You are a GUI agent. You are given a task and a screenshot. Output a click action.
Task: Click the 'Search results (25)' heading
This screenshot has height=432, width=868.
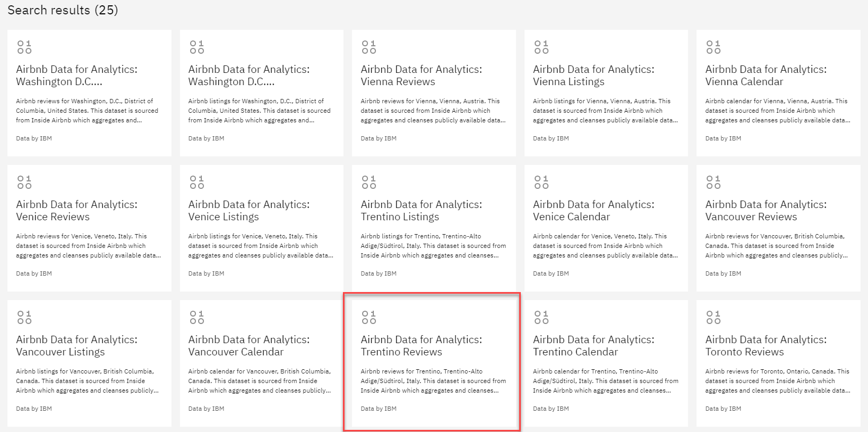tap(63, 10)
